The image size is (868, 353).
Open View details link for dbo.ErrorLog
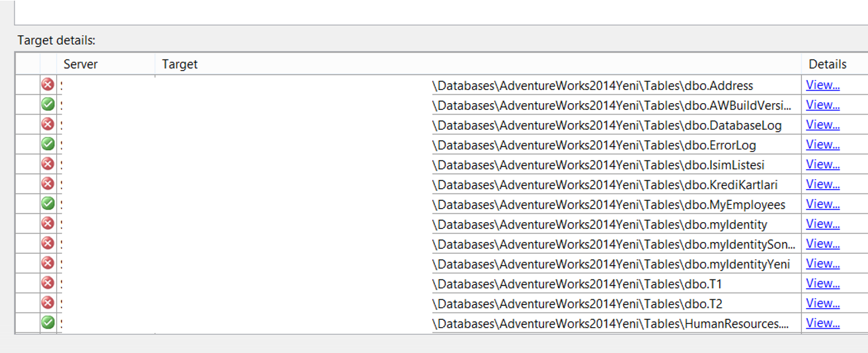pos(823,145)
